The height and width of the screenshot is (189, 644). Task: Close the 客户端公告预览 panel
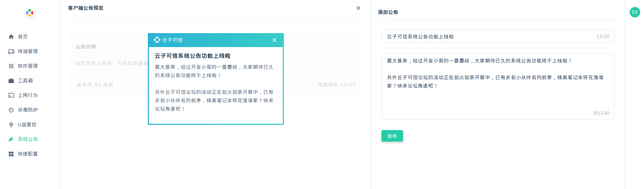click(358, 8)
